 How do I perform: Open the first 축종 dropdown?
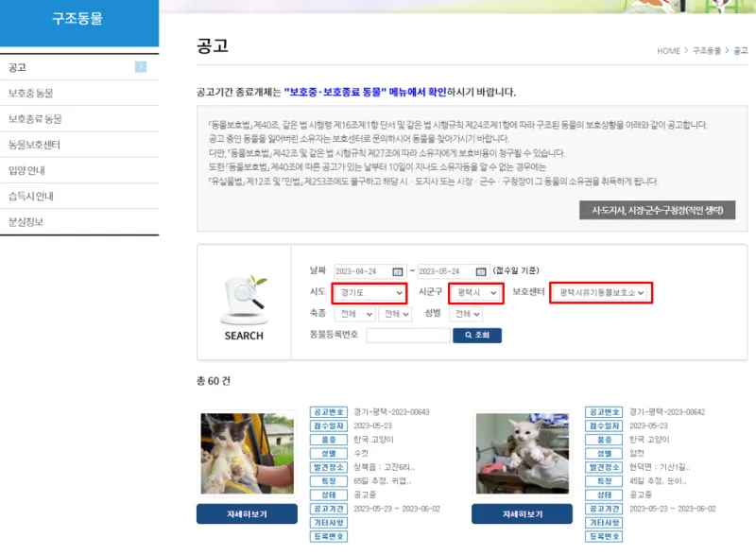[x=355, y=314]
